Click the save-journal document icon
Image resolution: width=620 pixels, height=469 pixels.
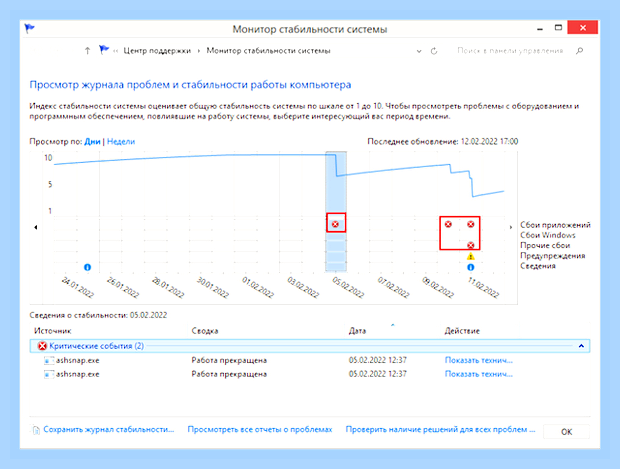tap(36, 430)
